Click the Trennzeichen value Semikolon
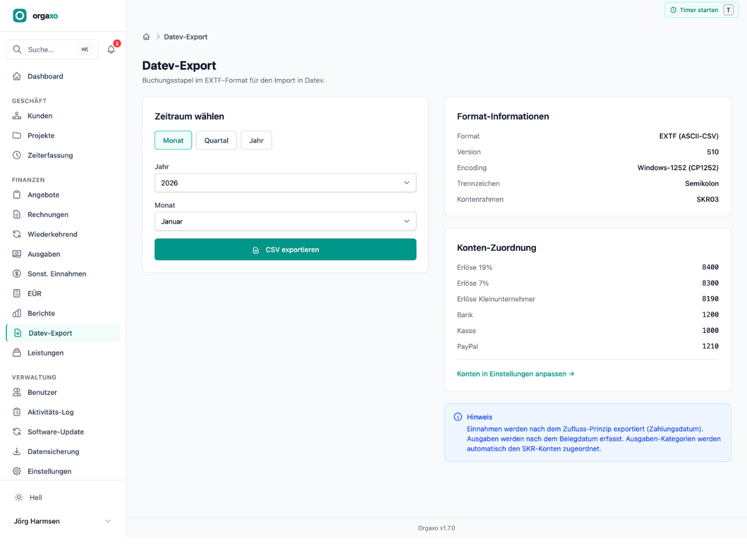 coord(702,184)
